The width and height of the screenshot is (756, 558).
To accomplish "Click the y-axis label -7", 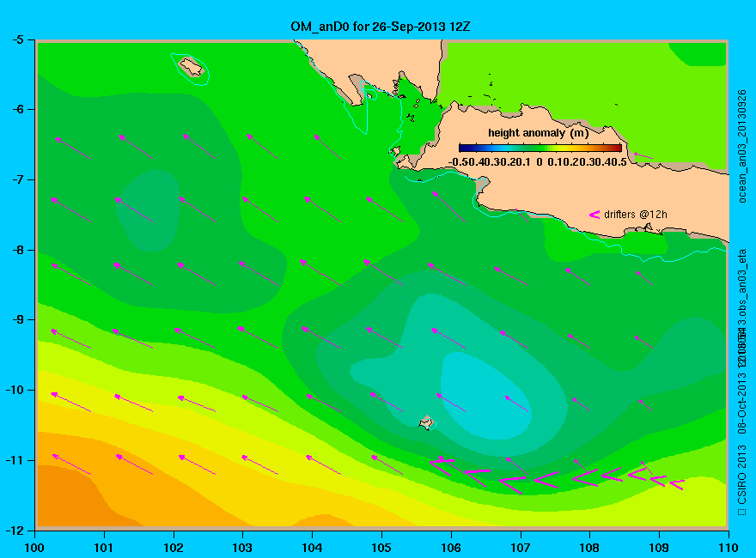I will (x=17, y=179).
